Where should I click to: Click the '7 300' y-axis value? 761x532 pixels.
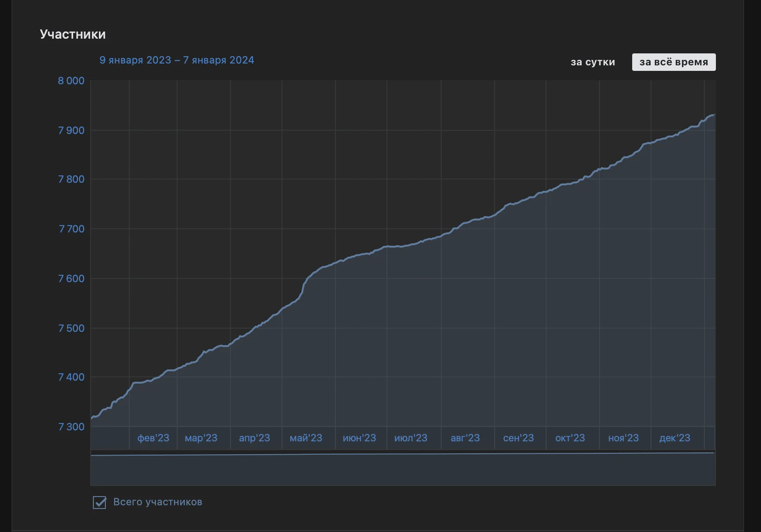pos(71,427)
